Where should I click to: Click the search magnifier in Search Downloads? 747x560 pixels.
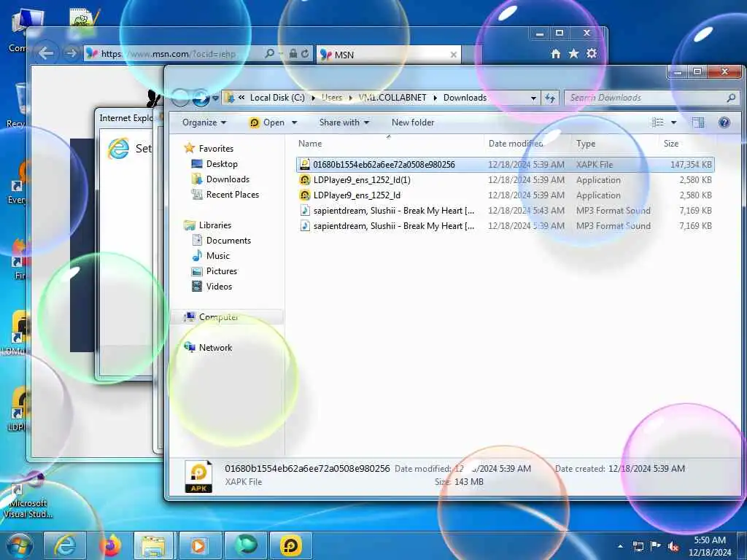(x=731, y=98)
